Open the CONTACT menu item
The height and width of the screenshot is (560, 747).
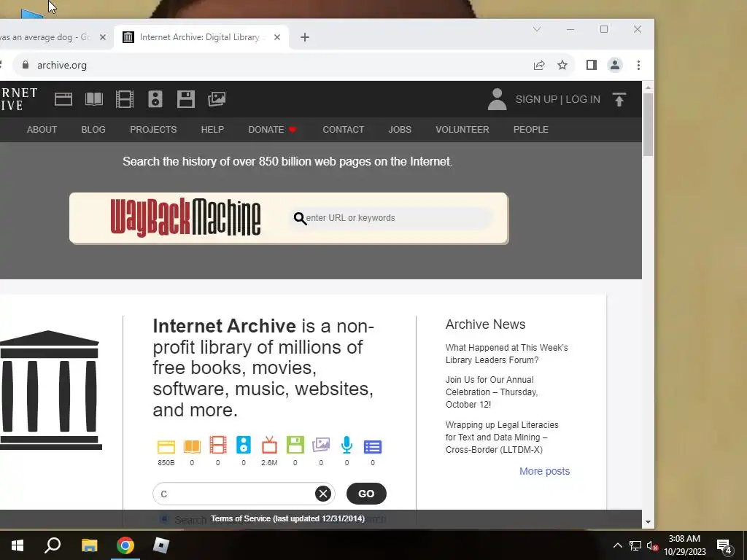coord(343,130)
